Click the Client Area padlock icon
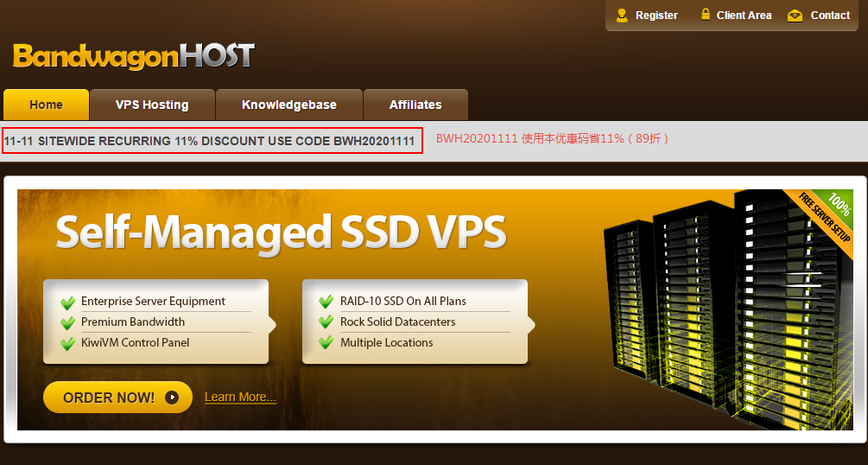The width and height of the screenshot is (868, 465). click(706, 15)
